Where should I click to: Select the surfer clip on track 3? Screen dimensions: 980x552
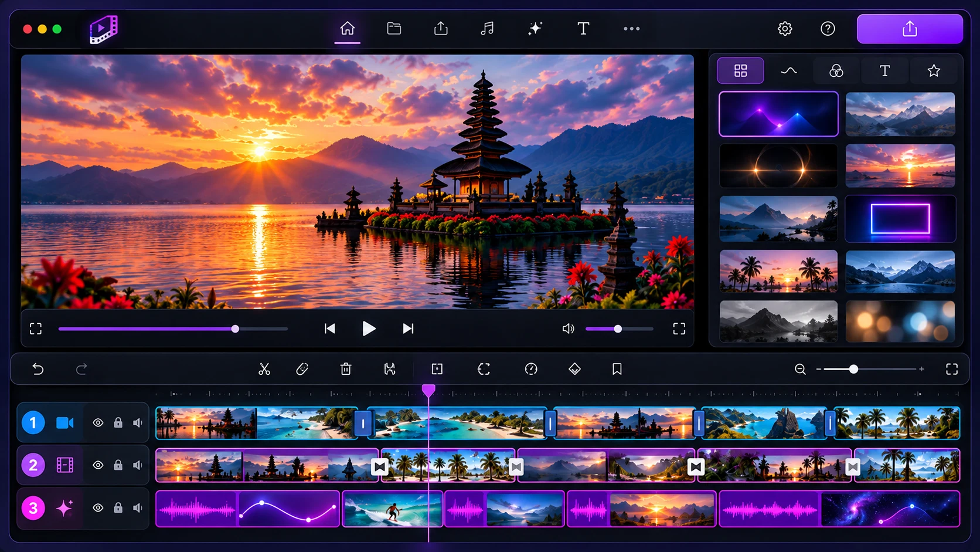click(392, 509)
